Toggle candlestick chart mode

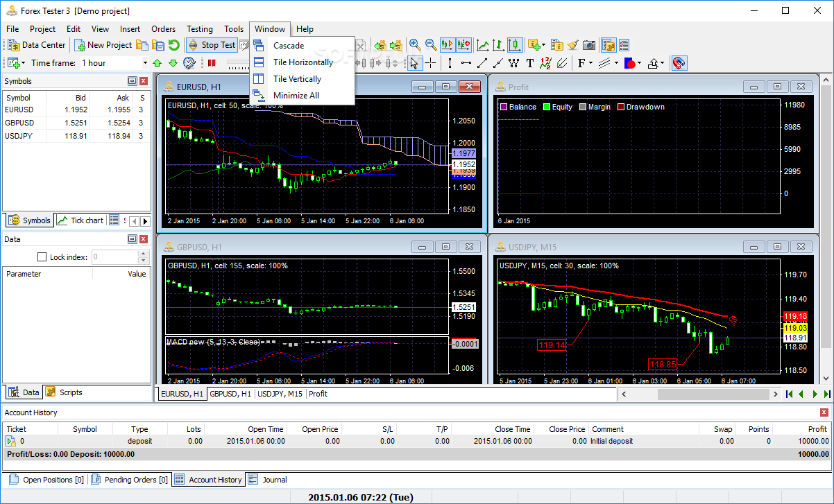coord(515,45)
